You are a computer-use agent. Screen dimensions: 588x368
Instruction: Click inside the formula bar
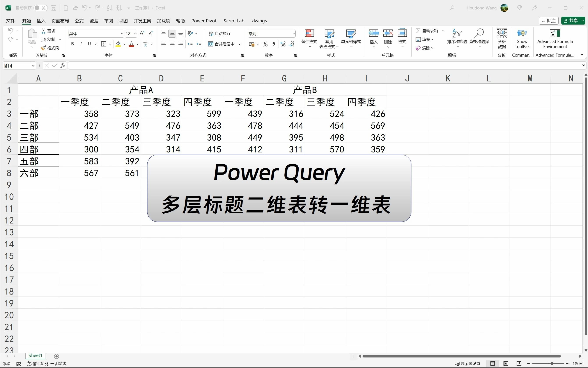click(x=195, y=65)
